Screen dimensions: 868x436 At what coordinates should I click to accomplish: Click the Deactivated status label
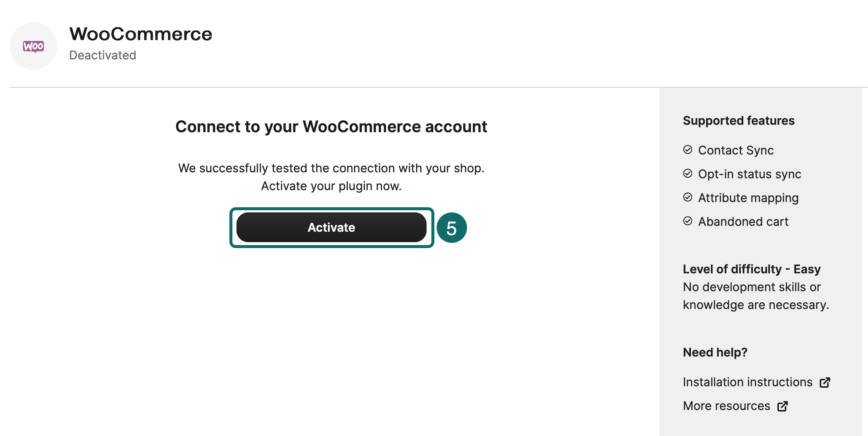(x=102, y=55)
